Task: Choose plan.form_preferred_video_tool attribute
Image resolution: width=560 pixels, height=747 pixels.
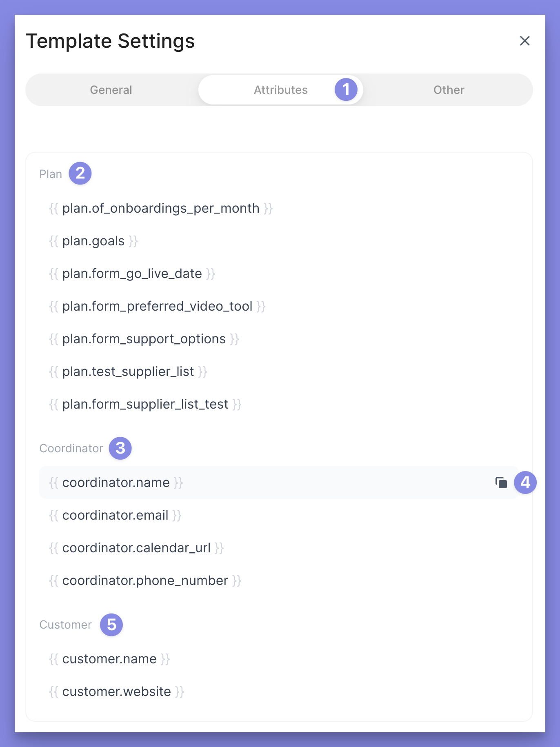Action: click(158, 306)
